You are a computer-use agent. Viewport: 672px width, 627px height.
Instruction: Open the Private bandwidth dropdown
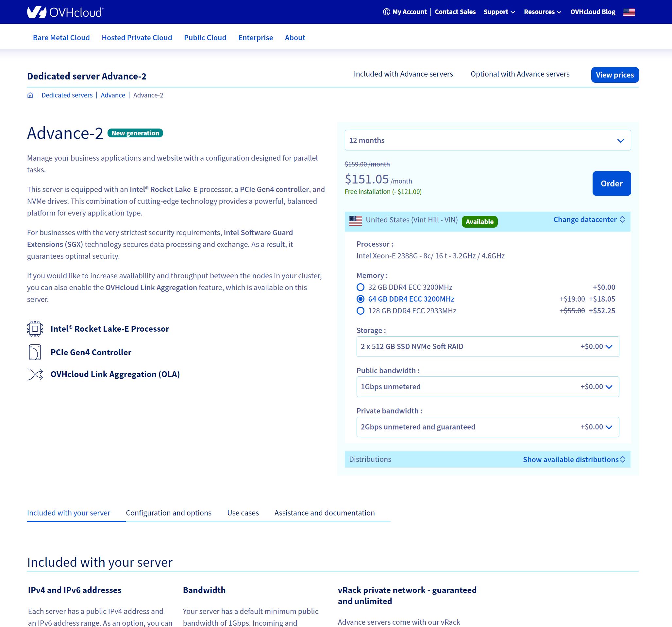click(x=487, y=427)
